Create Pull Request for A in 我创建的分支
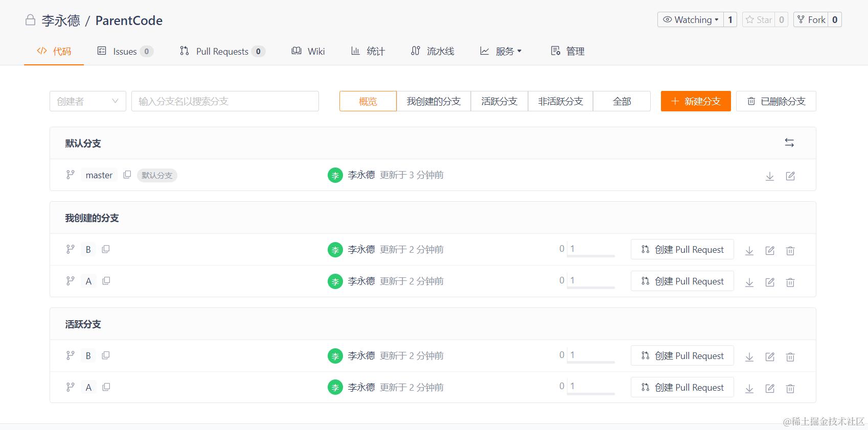This screenshot has width=868, height=430. (x=682, y=281)
